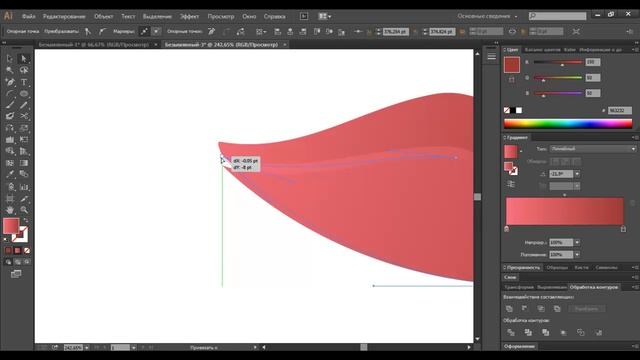Click the gradient slider bar
Screen dimensions: 640x360
(565, 211)
